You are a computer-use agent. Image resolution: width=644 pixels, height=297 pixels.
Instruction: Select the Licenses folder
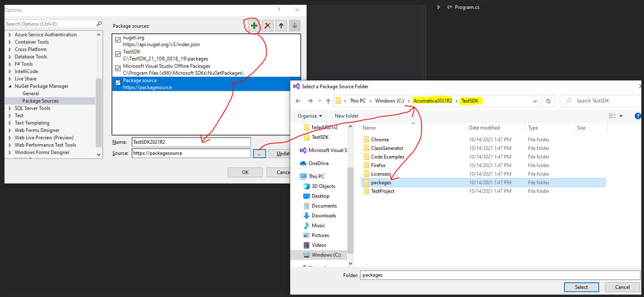pos(376,174)
